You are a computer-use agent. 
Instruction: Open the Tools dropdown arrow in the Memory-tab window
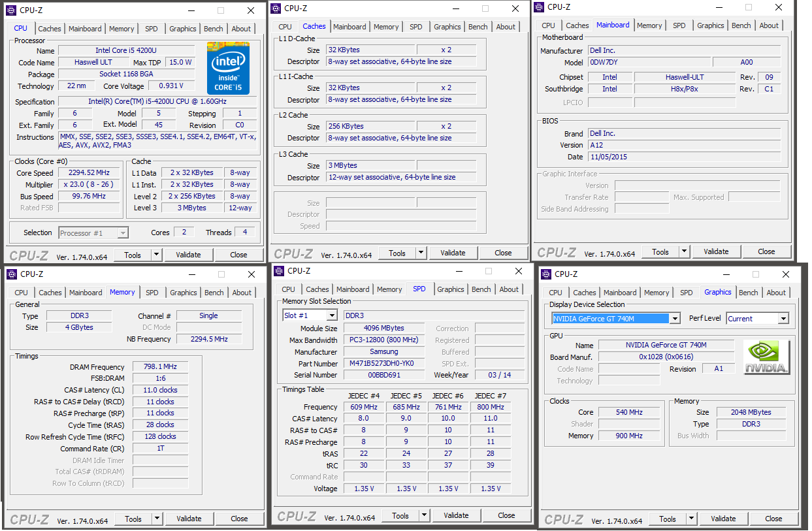tap(157, 519)
